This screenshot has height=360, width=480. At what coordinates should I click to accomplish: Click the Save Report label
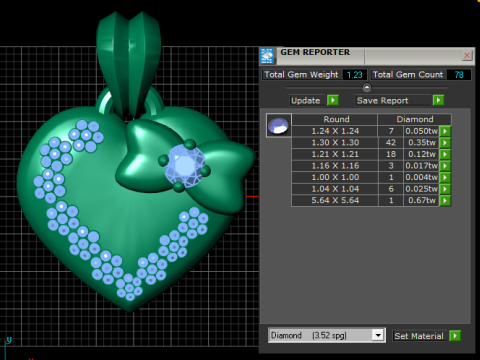pos(382,101)
